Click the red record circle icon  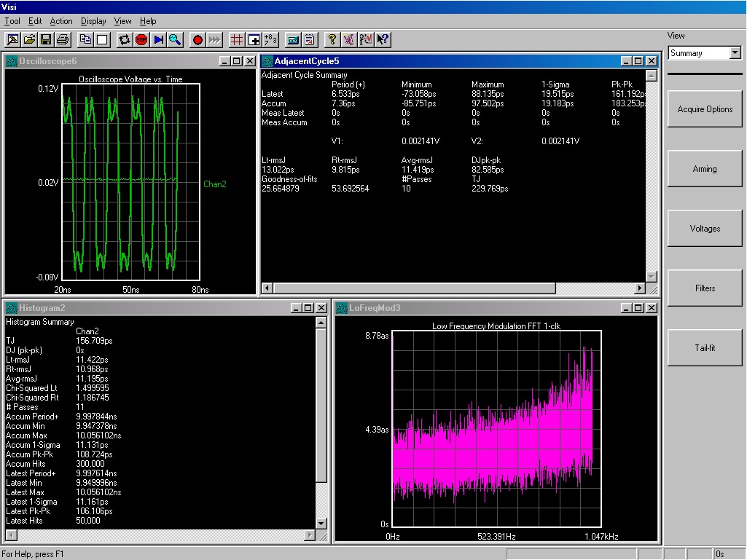197,40
